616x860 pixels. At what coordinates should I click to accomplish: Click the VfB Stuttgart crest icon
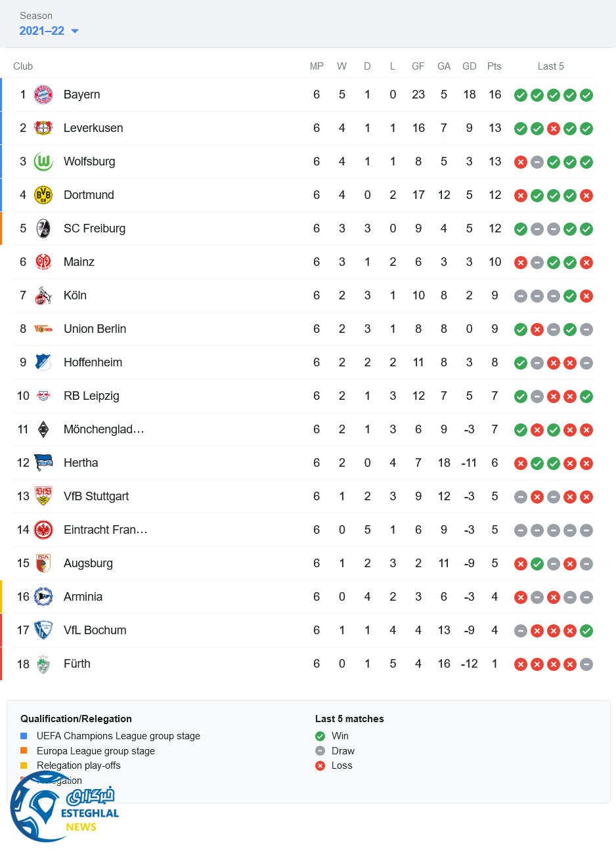(x=43, y=496)
